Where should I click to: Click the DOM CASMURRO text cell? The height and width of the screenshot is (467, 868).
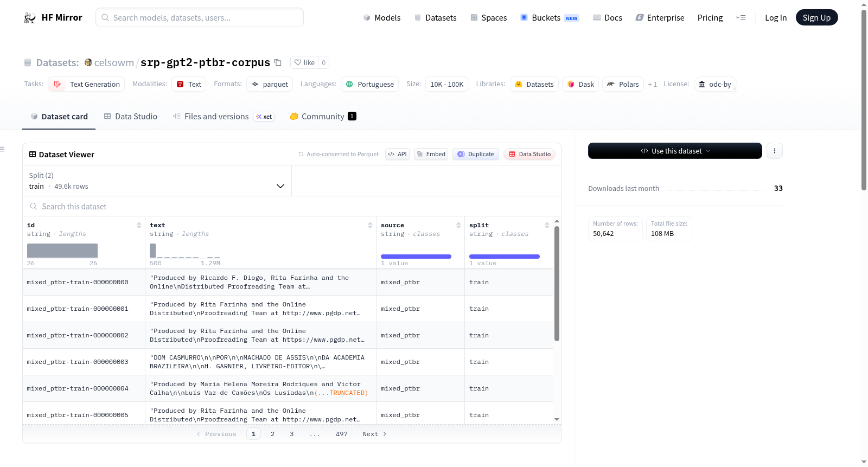click(x=260, y=362)
